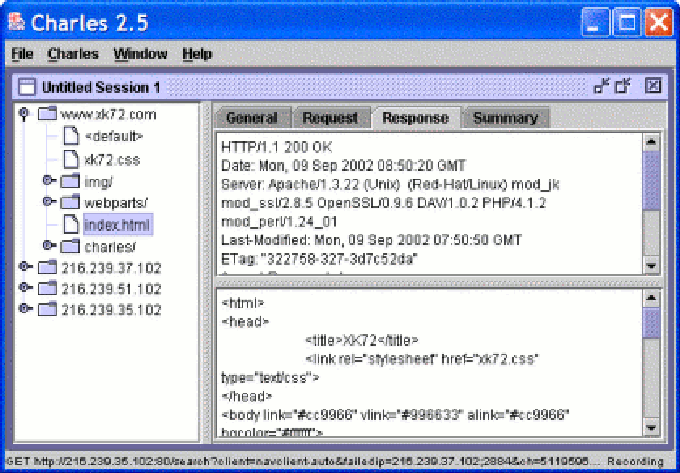Click the body pane scrollbar thumb
Screen dimensions: 680x473
click(651, 323)
